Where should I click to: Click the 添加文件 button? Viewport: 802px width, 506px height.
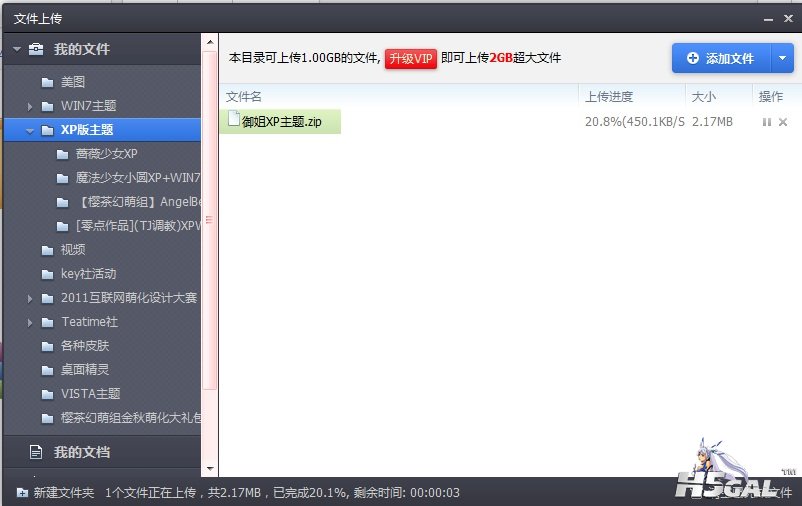click(720, 58)
